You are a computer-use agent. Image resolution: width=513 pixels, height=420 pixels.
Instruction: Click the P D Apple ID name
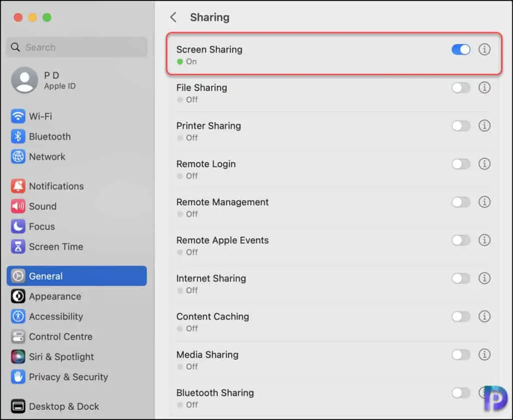[52, 75]
